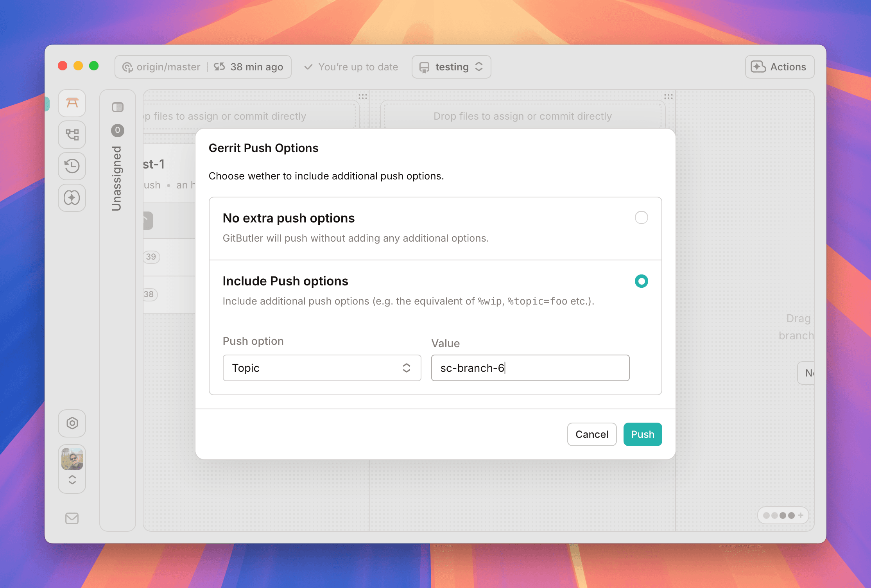Viewport: 871px width, 588px height.
Task: Open the Branches view in the sidebar
Action: [x=72, y=134]
